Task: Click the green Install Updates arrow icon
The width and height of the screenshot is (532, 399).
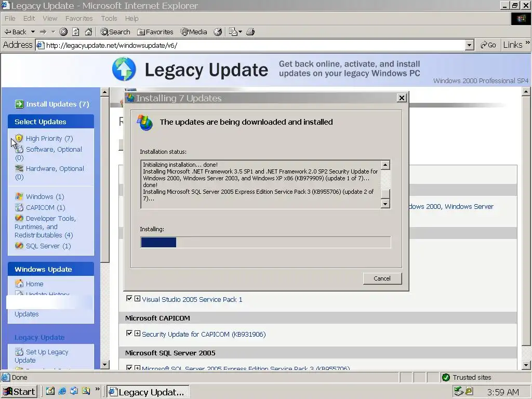Action: pos(19,104)
